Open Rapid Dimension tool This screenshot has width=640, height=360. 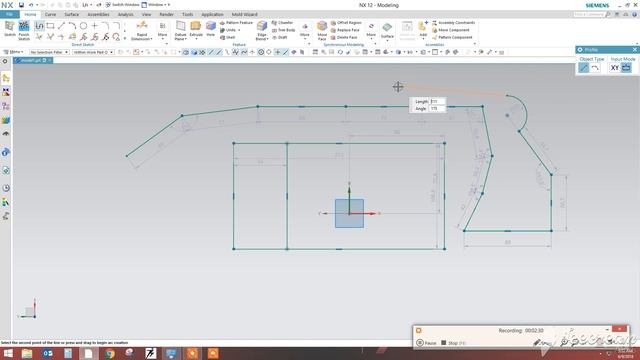point(142,30)
